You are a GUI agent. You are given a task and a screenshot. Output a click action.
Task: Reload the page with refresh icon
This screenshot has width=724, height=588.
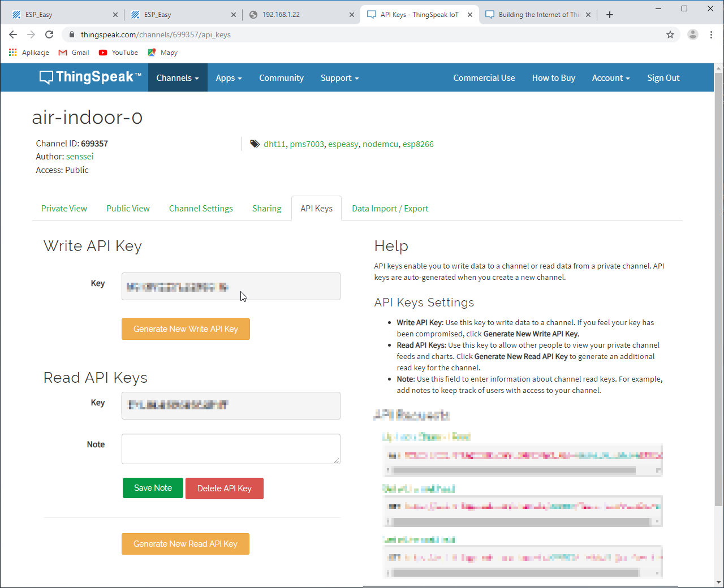(49, 34)
